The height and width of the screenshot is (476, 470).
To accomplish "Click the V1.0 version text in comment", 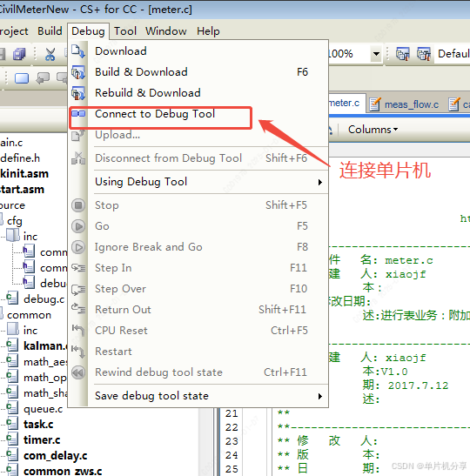I will 394,372.
